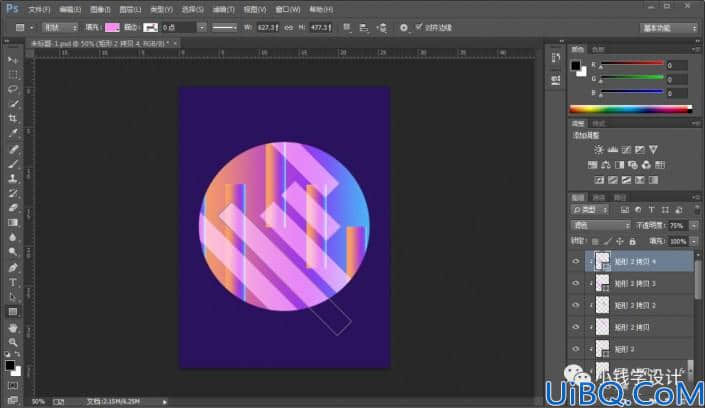Select the Horizontal Type tool
The image size is (705, 408).
pos(13,282)
